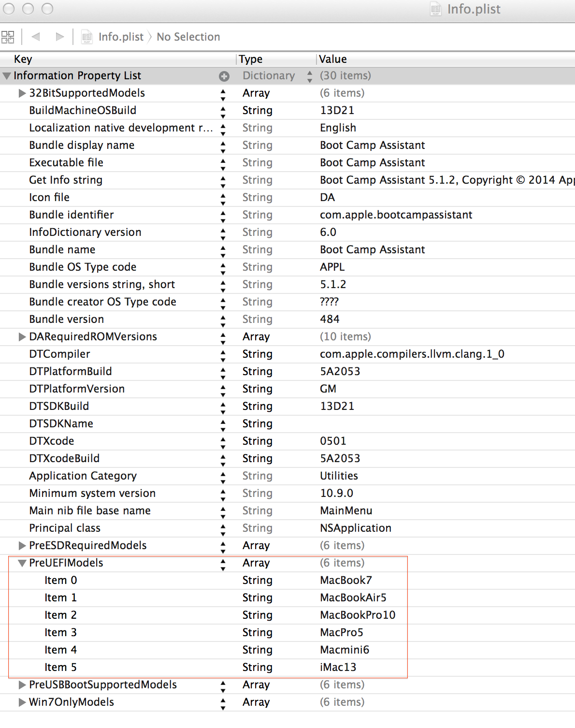The height and width of the screenshot is (728, 575).
Task: Select Item 0 value MacBook7
Action: (346, 581)
